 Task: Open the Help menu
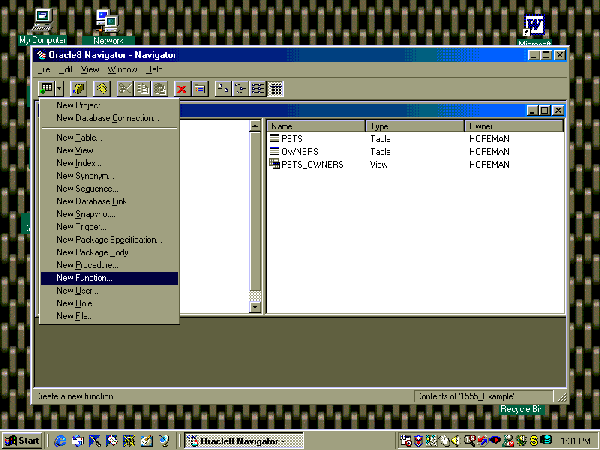click(x=154, y=70)
